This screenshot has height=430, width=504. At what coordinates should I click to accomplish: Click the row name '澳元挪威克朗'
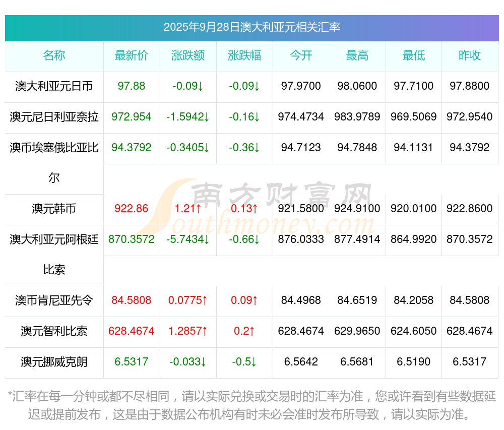(x=54, y=362)
